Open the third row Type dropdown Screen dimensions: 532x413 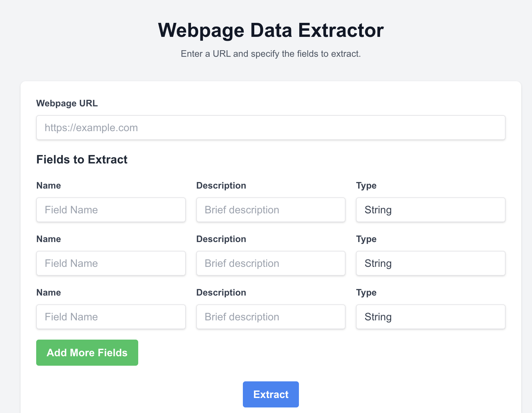(430, 317)
